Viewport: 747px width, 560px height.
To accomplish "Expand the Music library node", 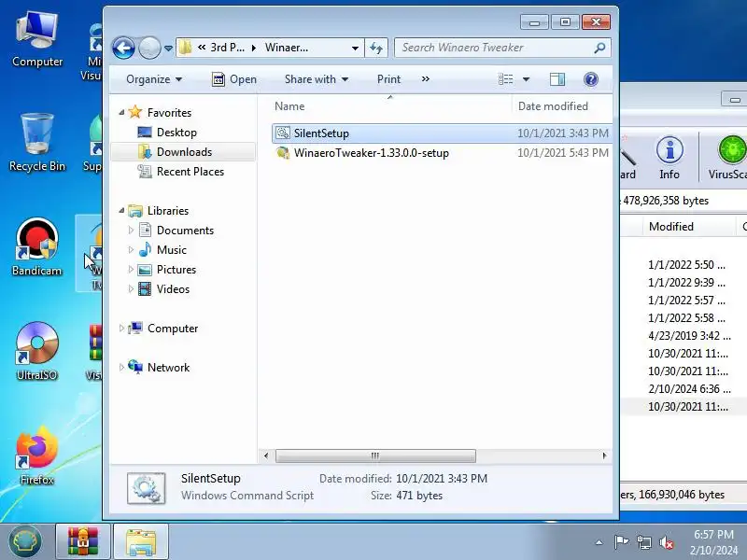I will pyautogui.click(x=131, y=250).
